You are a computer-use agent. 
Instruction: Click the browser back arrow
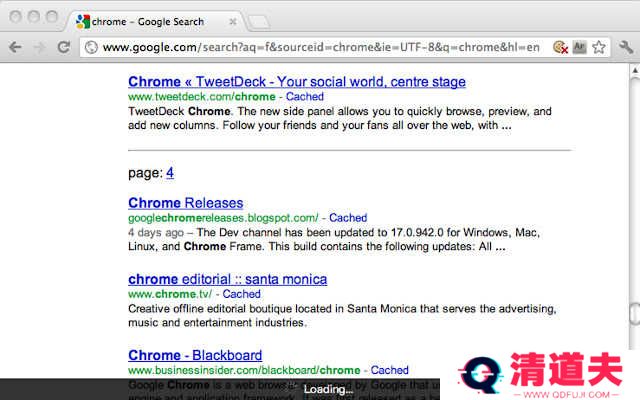click(15, 47)
